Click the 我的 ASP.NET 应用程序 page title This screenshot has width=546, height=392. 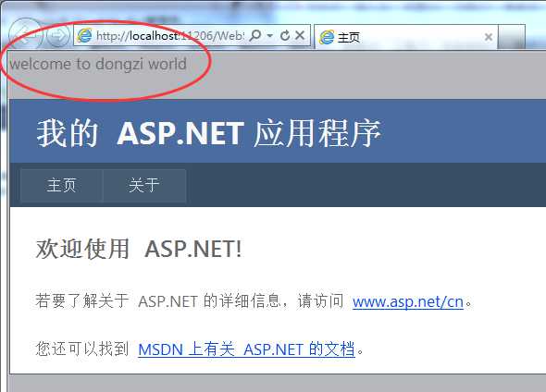[209, 133]
